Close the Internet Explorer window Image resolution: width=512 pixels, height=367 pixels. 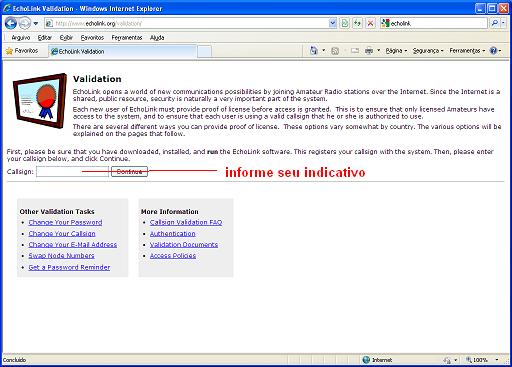(x=504, y=8)
